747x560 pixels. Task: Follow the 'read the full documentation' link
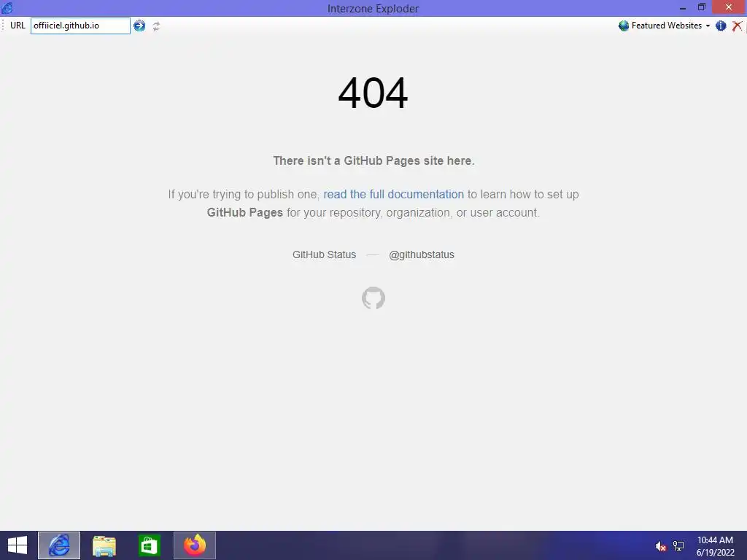click(393, 194)
